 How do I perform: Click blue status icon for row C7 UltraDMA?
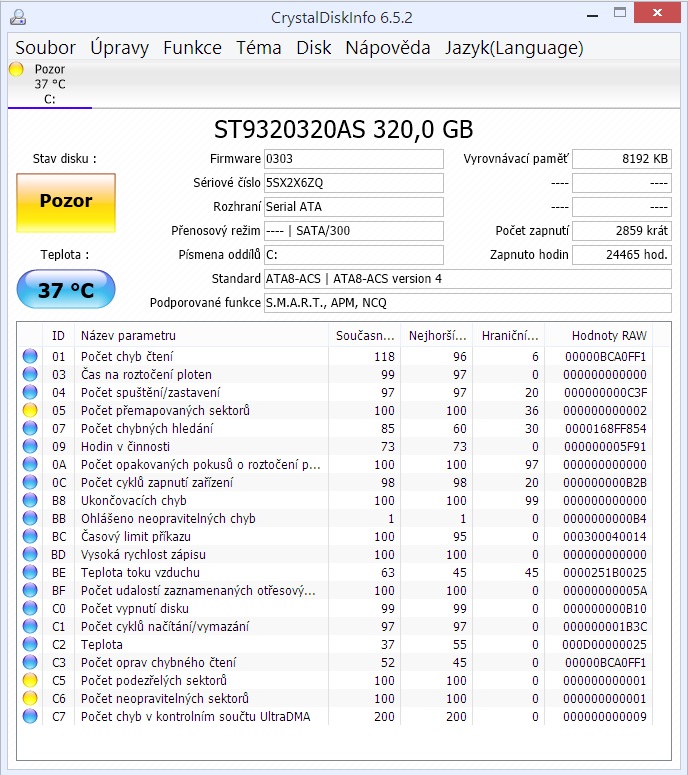coord(30,716)
